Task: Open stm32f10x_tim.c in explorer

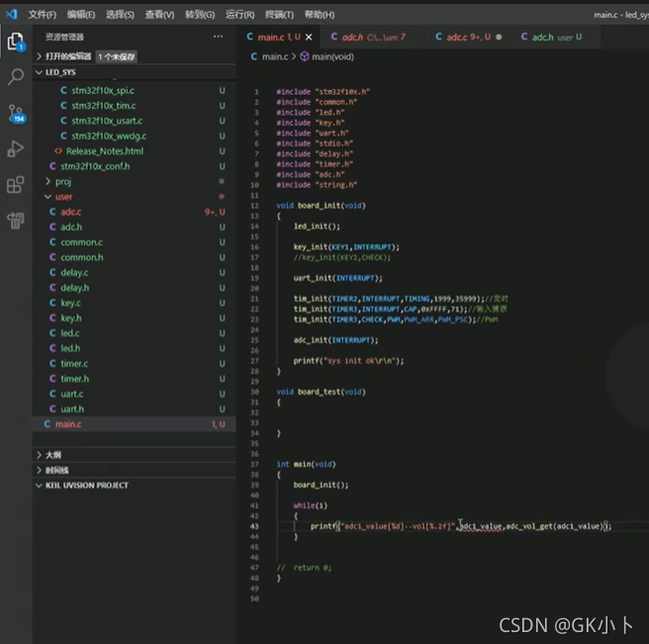Action: [135, 106]
